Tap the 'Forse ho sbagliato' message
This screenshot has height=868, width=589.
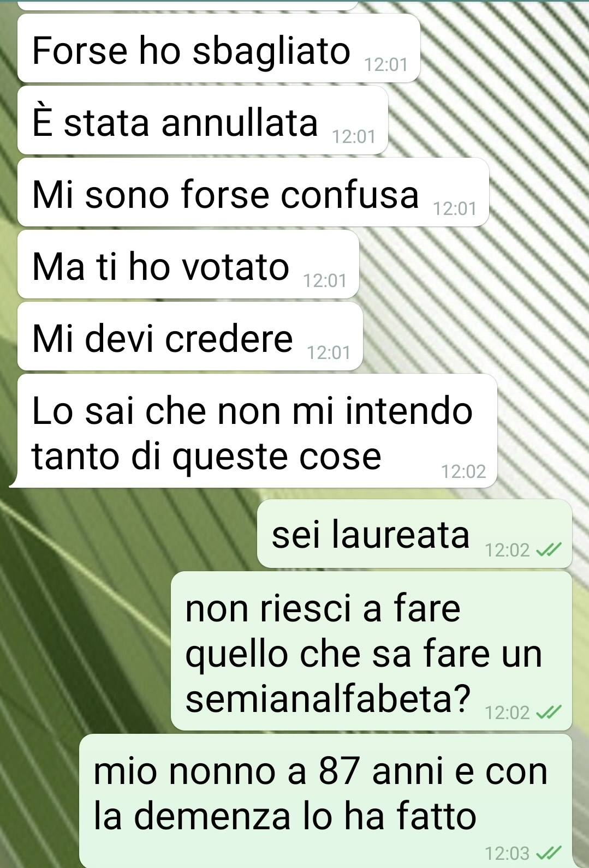coord(218,48)
